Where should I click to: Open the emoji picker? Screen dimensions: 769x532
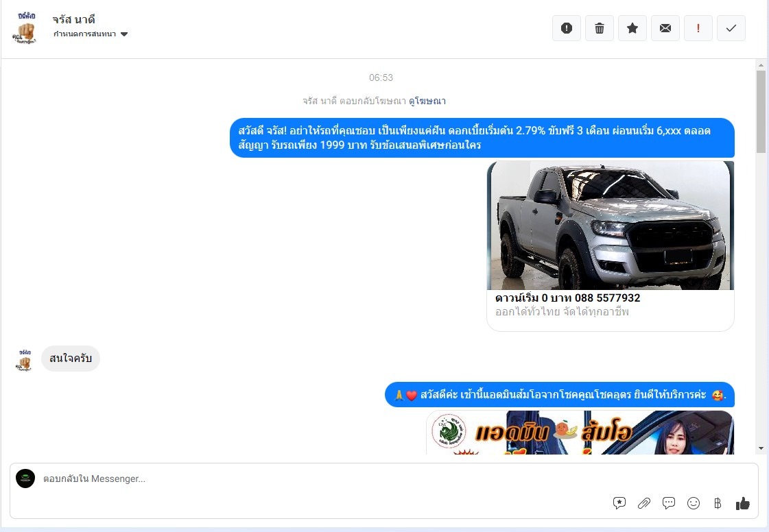[x=694, y=503]
